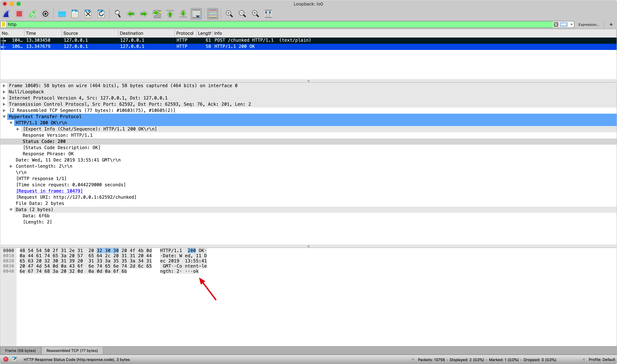The image size is (617, 364).
Task: Open the display filter history dropdown
Action: [571, 24]
